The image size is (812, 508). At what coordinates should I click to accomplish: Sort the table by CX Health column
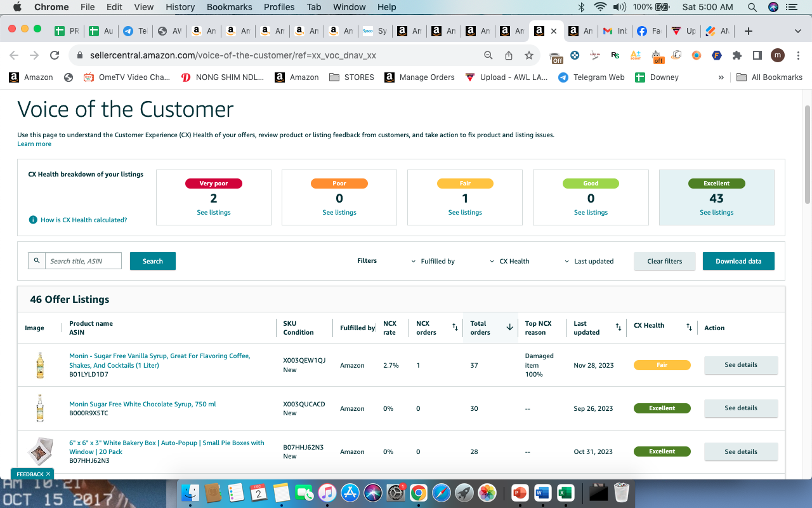tap(689, 328)
